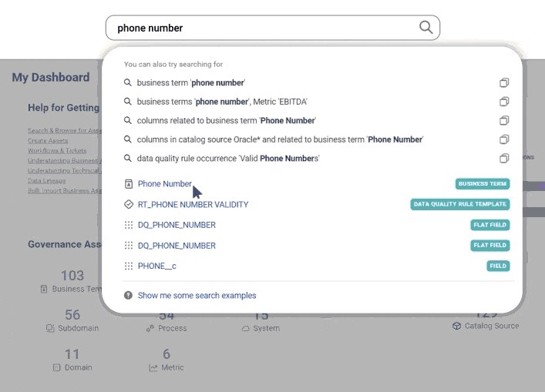This screenshot has width=545, height=392.
Task: Select the first DQ_PHONE_NUMBER flat field result
Action: [x=177, y=225]
